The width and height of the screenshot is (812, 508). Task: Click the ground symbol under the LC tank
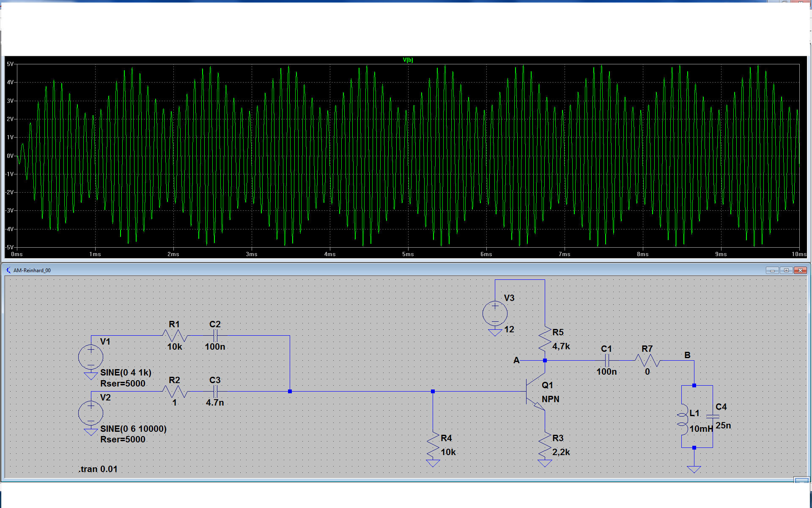pyautogui.click(x=694, y=469)
